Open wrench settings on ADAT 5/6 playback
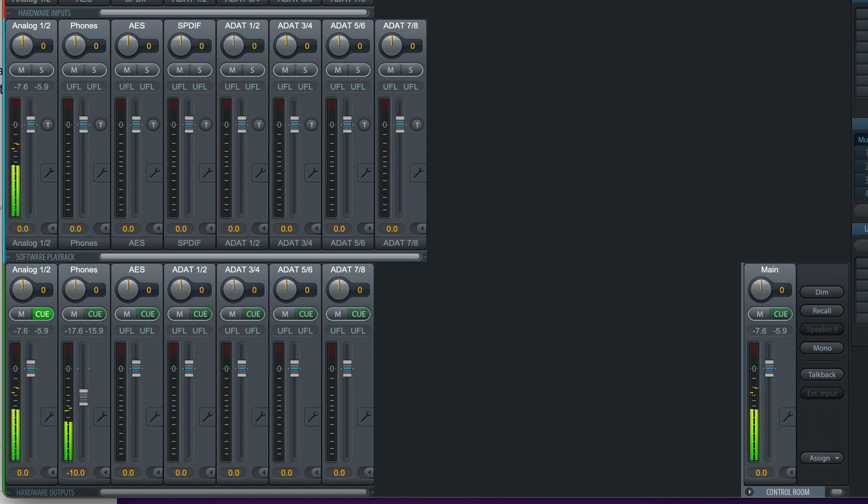868x504 pixels. click(x=313, y=417)
